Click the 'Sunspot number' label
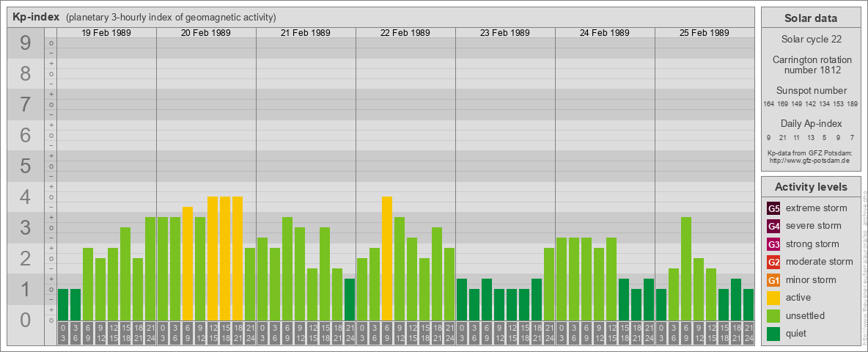868x352 pixels. pyautogui.click(x=811, y=91)
